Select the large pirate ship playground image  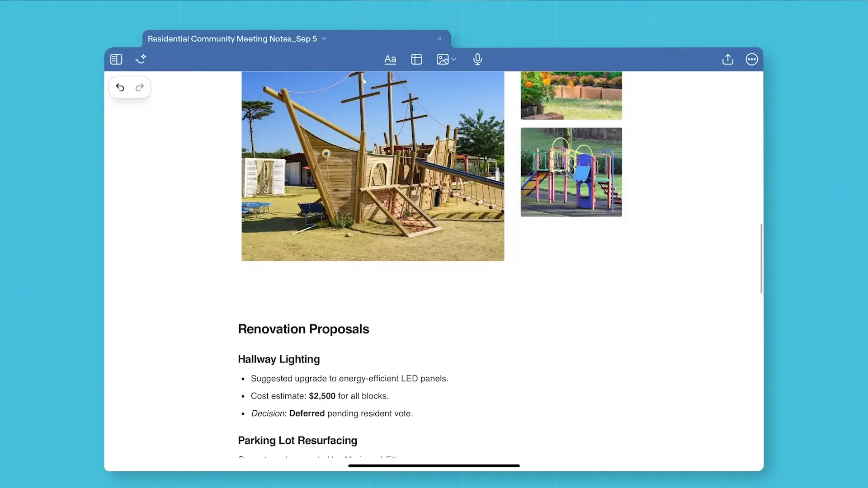click(373, 166)
